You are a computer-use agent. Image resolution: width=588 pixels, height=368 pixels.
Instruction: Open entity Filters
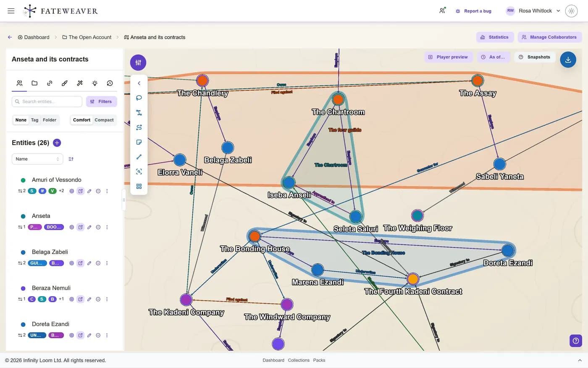point(101,101)
